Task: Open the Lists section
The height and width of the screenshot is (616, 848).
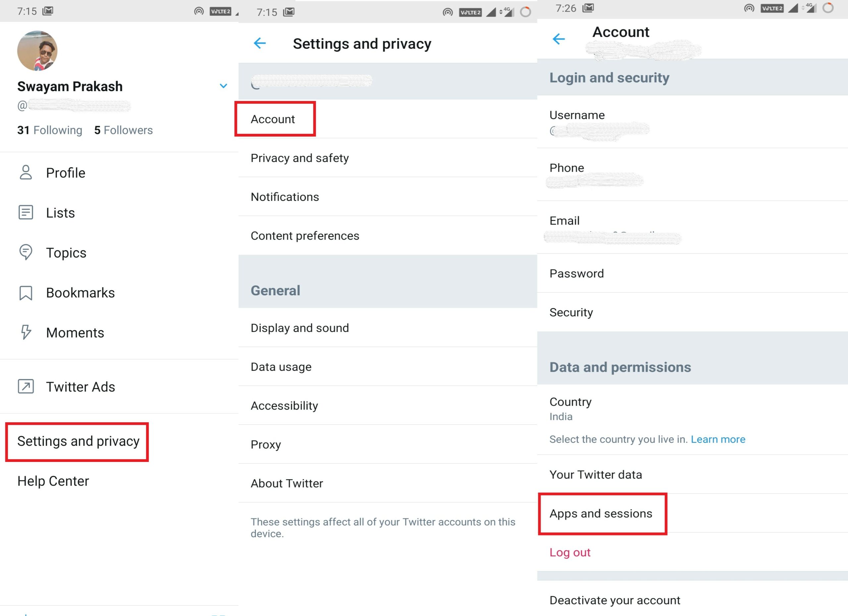Action: [x=60, y=212]
